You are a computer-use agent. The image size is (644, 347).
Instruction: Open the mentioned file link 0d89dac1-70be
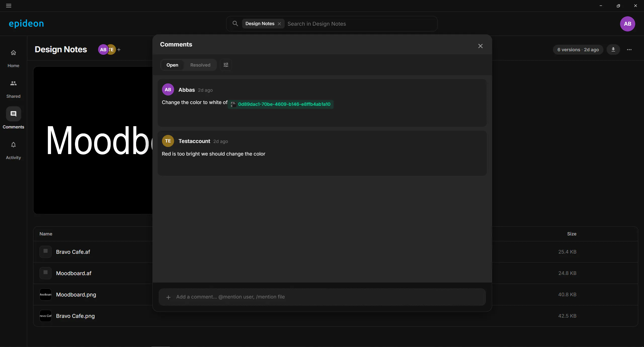point(281,104)
